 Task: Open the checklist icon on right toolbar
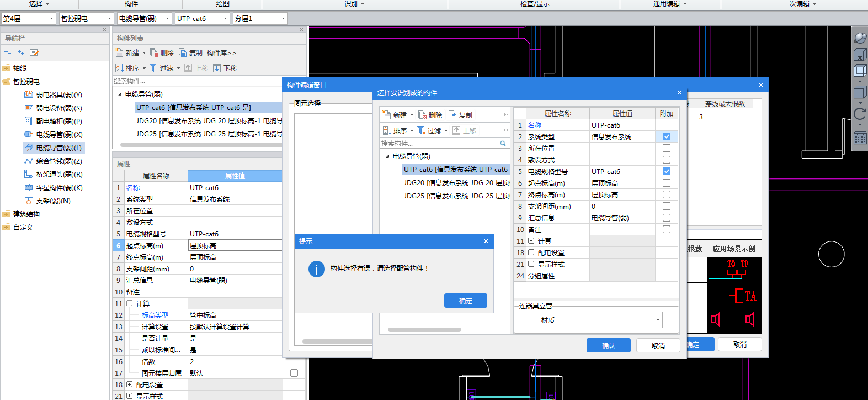(860, 138)
